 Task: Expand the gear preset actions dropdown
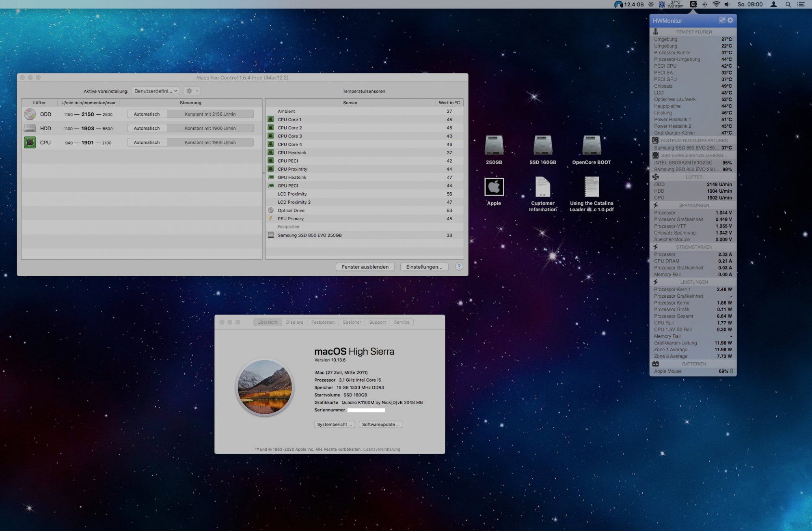pyautogui.click(x=191, y=91)
